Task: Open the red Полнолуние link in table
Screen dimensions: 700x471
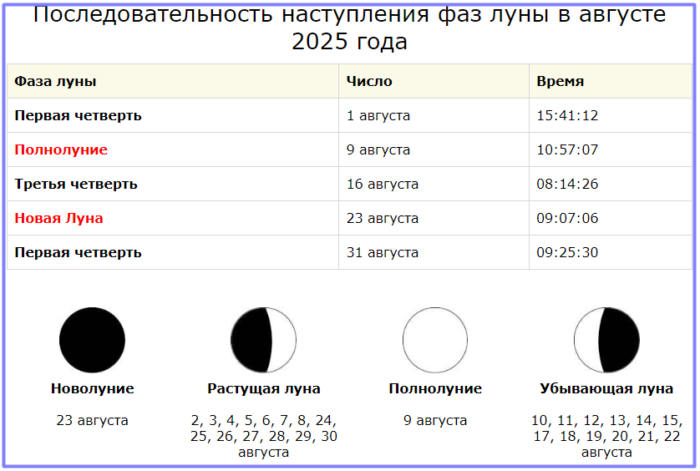Action: (61, 150)
